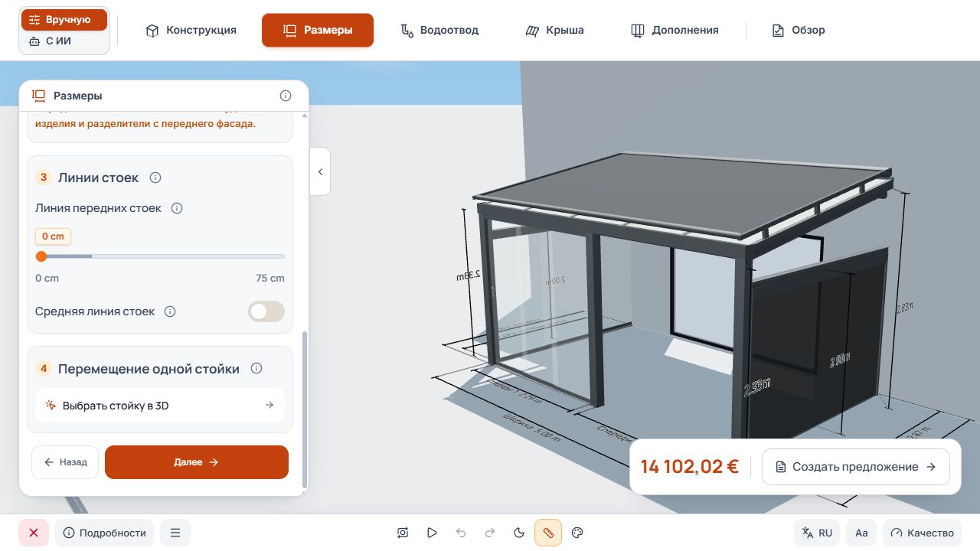Show info for Средняя линия стоек
The width and height of the screenshot is (980, 551).
pyautogui.click(x=170, y=311)
